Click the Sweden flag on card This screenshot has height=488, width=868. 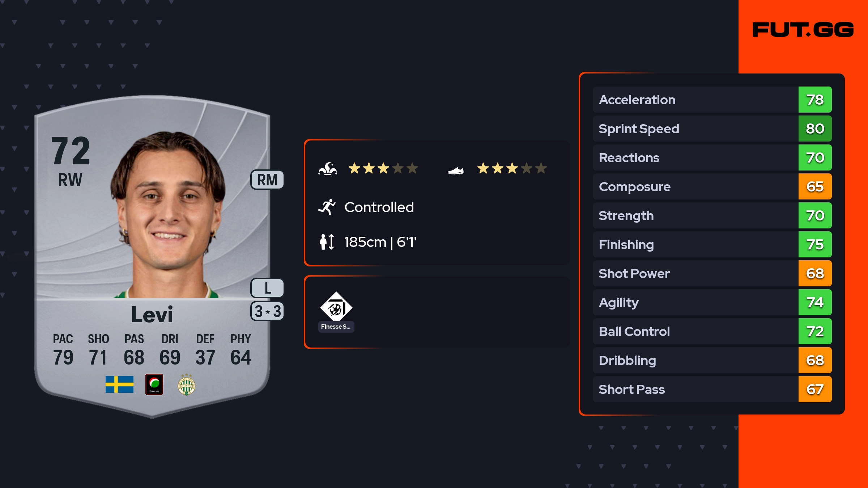point(119,384)
